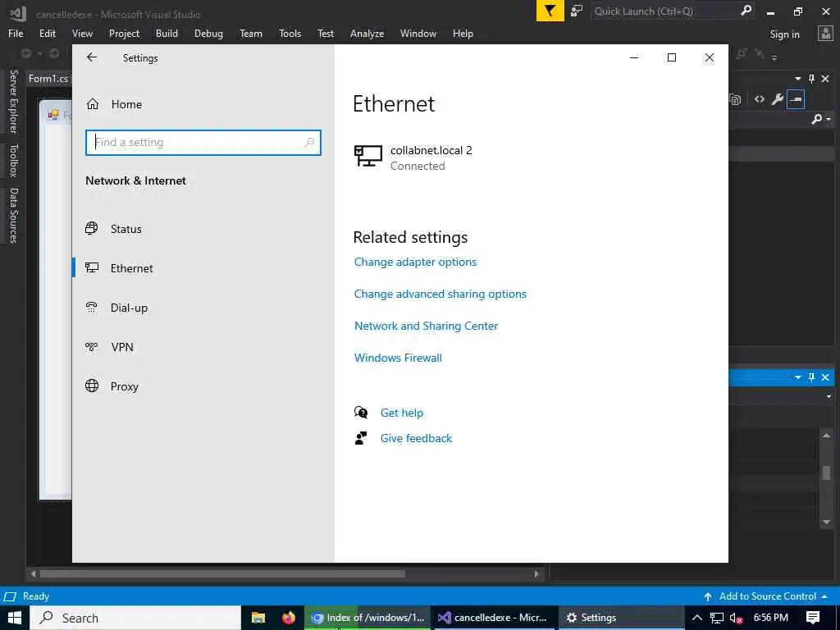The width and height of the screenshot is (840, 630).
Task: Show hidden tray icons chevron
Action: point(696,618)
